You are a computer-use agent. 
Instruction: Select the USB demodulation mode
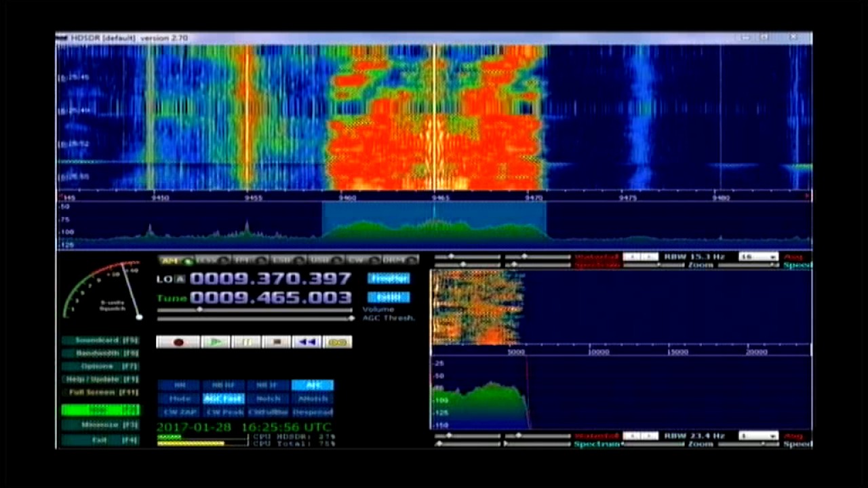tap(325, 260)
